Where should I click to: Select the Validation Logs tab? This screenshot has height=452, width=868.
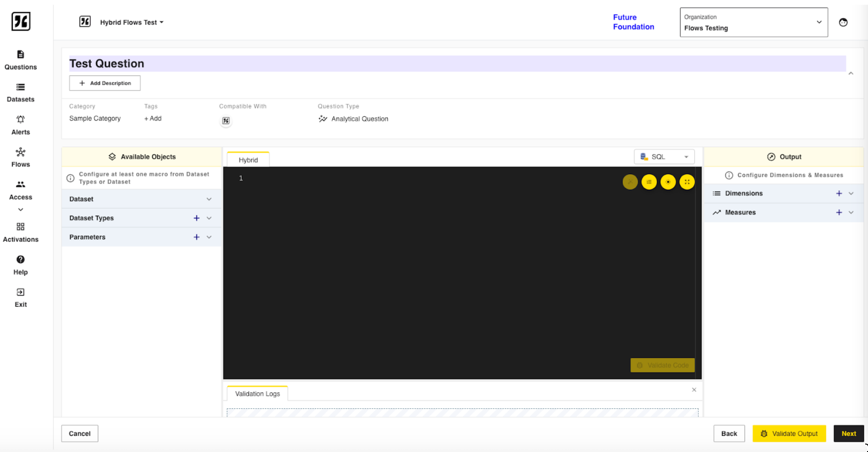tap(257, 394)
